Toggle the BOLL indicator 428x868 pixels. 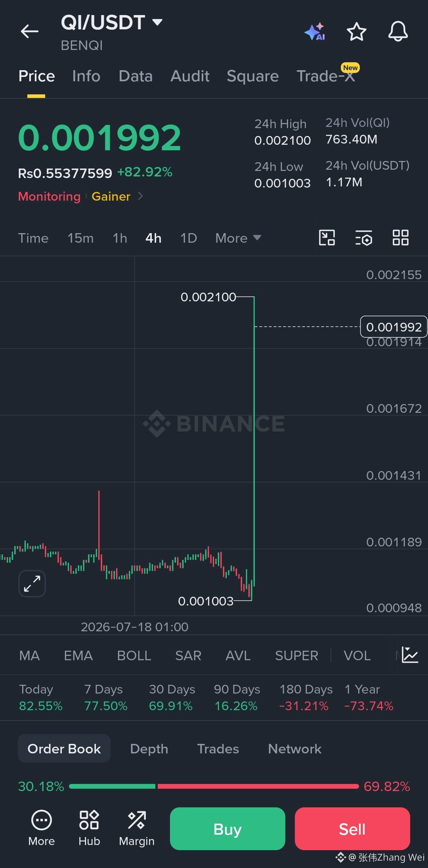[x=134, y=655]
